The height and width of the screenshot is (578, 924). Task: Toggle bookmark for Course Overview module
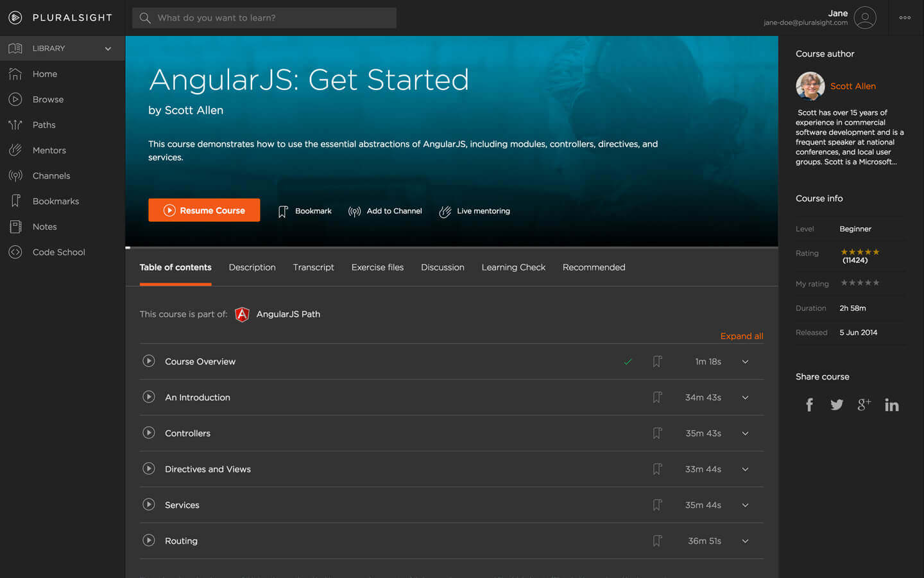pyautogui.click(x=657, y=362)
